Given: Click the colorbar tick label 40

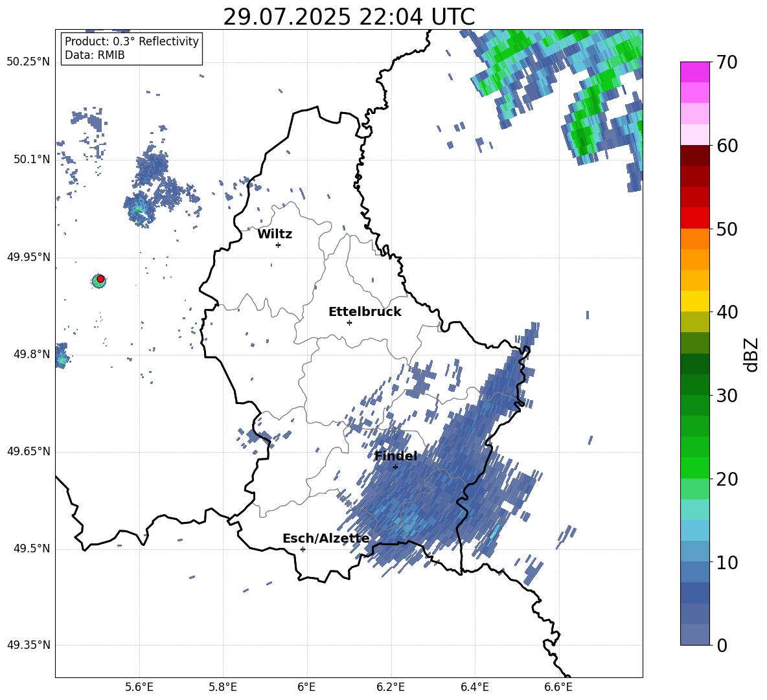Looking at the screenshot, I should coord(727,312).
